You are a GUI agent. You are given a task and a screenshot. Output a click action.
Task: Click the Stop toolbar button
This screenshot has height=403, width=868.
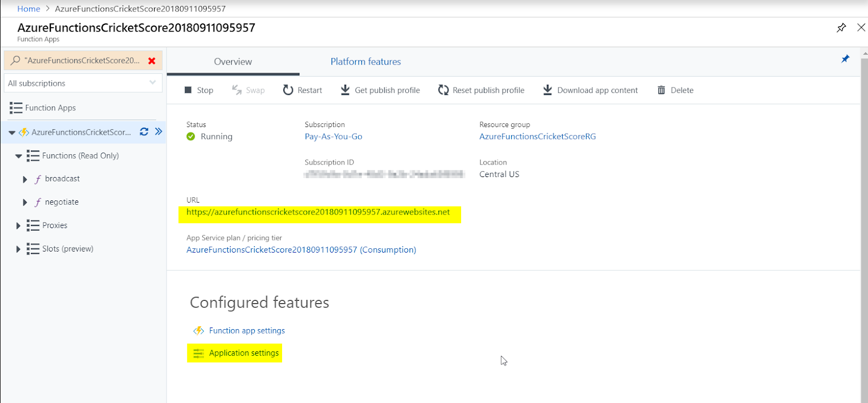point(199,90)
